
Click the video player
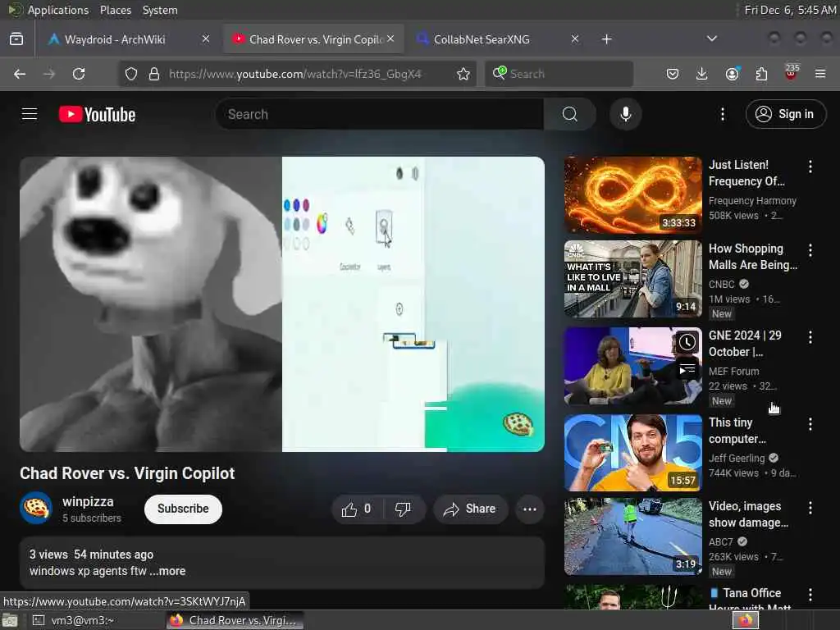[282, 304]
